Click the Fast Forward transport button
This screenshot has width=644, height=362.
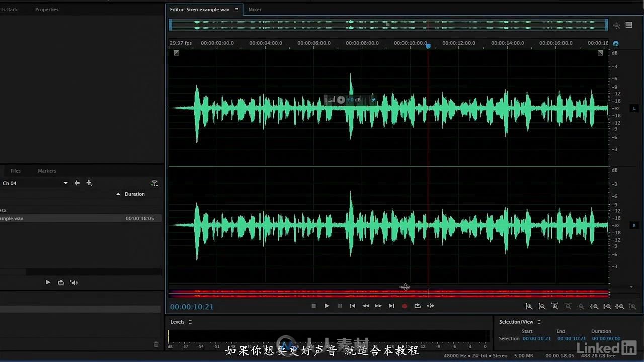[378, 306]
